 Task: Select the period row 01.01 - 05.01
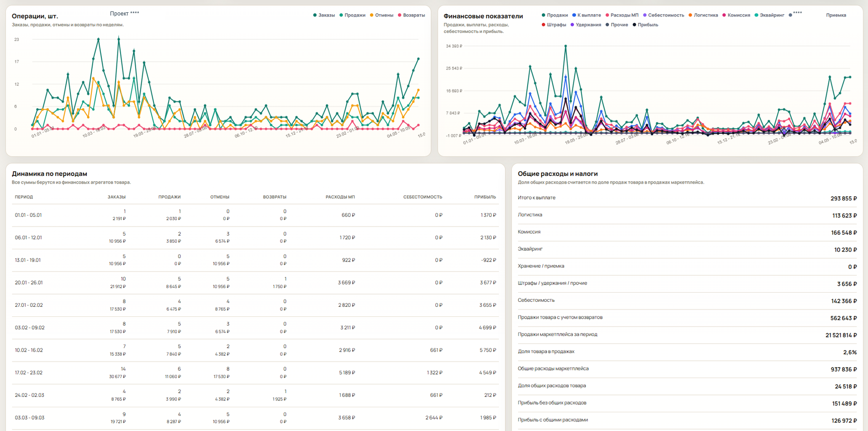[x=255, y=215]
